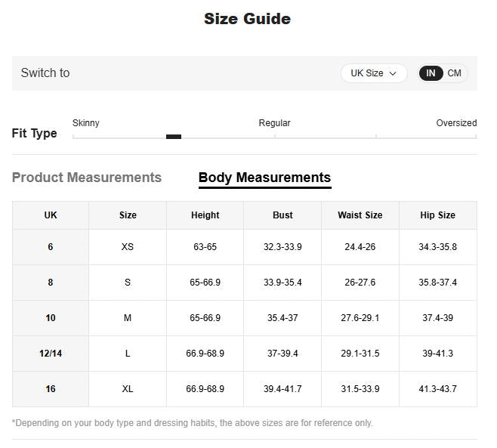Click the 12/14 UK size cell
Image resolution: width=497 pixels, height=448 pixels.
point(51,354)
